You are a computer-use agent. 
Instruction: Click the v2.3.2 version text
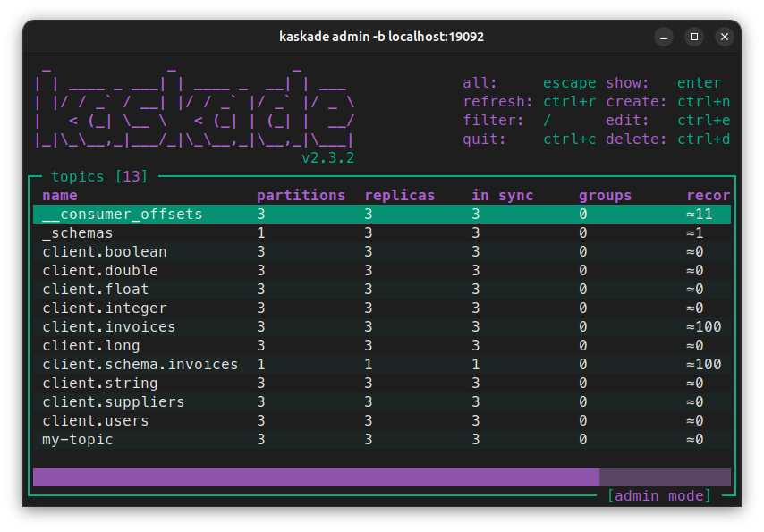pyautogui.click(x=328, y=158)
